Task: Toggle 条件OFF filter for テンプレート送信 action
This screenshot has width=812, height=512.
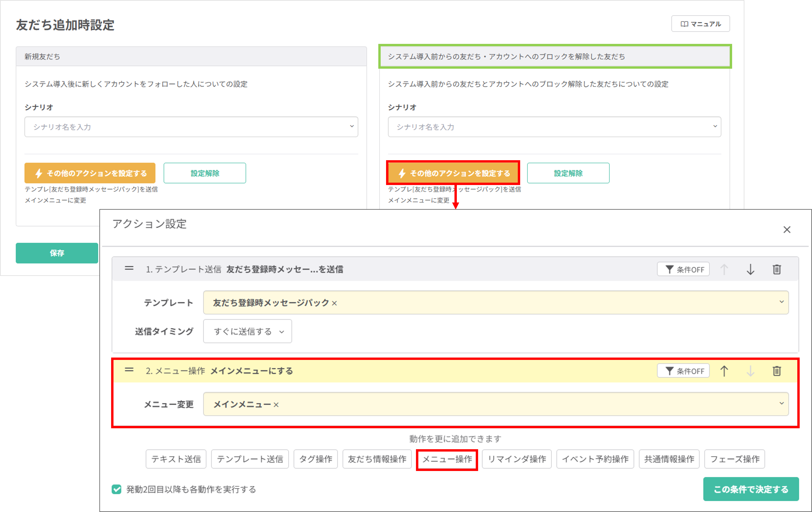Action: [x=683, y=269]
